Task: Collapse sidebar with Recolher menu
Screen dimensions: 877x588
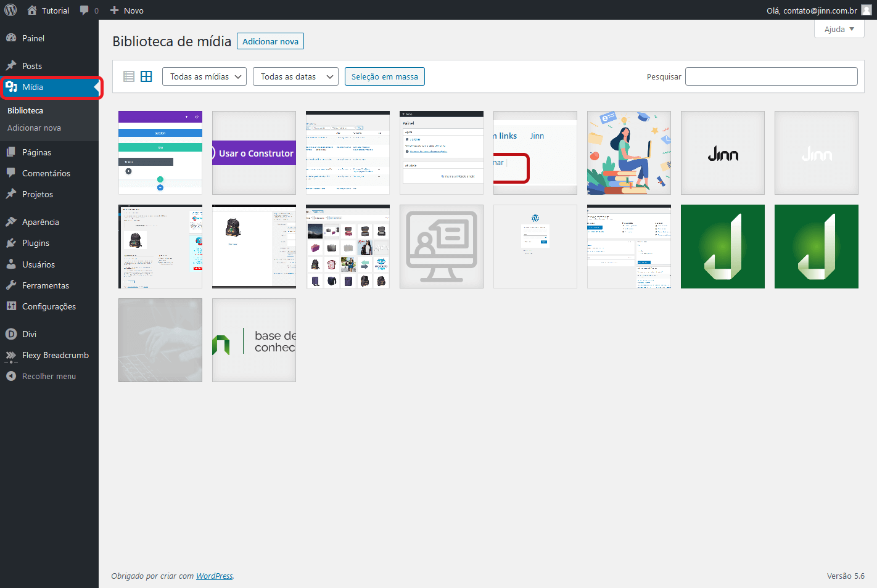Action: [x=49, y=376]
